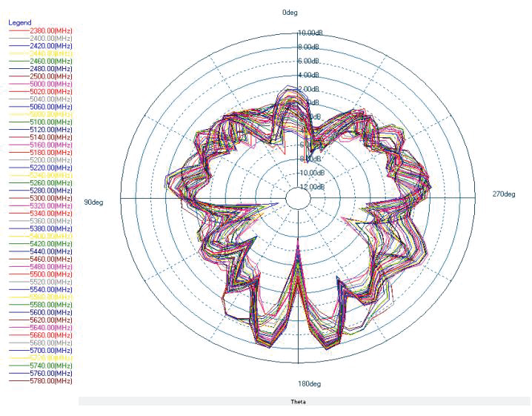532x416 pixels.
Task: Click the 2380.00(MHz) legend entry
Action: (x=50, y=30)
